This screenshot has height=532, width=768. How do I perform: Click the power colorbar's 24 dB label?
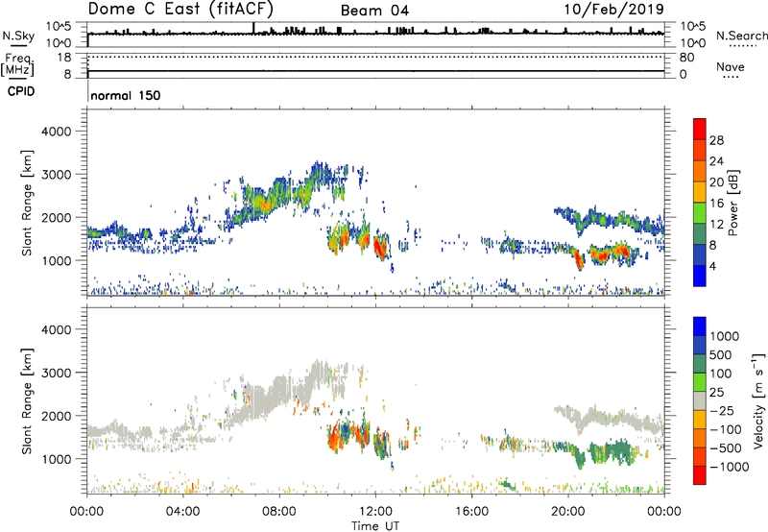pos(716,161)
